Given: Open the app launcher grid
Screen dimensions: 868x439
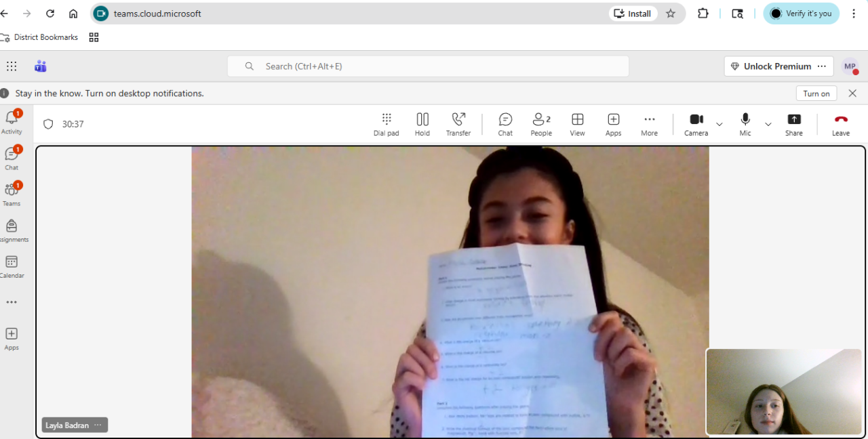Looking at the screenshot, I should [x=12, y=66].
